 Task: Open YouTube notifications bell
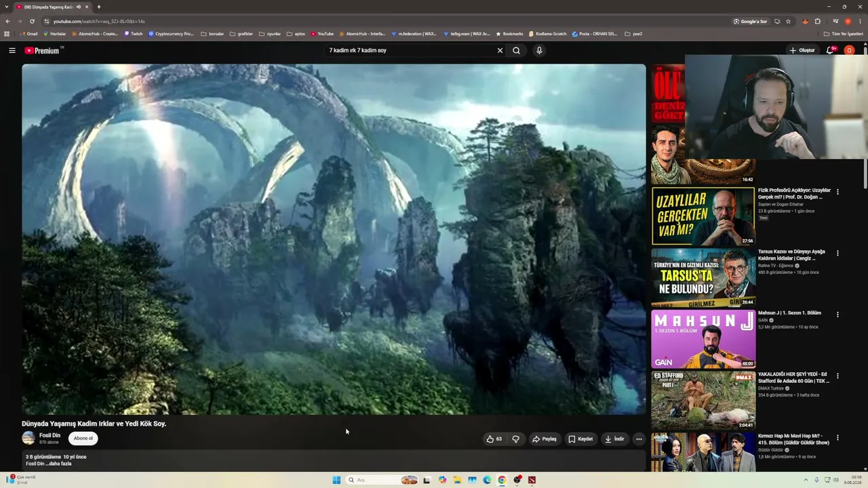[x=830, y=50]
